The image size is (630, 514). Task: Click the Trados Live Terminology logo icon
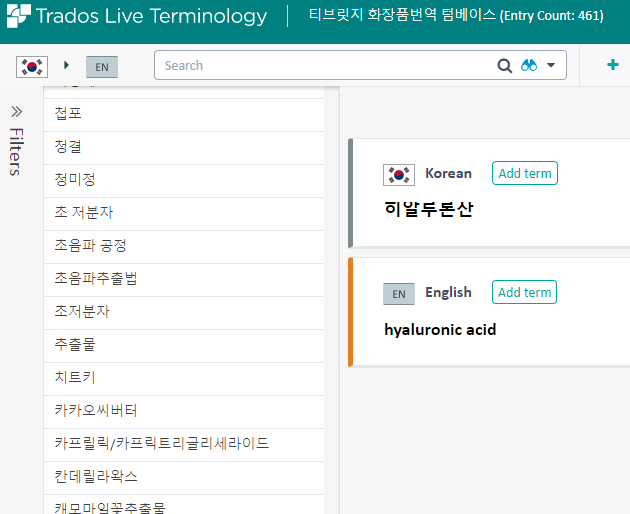pos(18,16)
